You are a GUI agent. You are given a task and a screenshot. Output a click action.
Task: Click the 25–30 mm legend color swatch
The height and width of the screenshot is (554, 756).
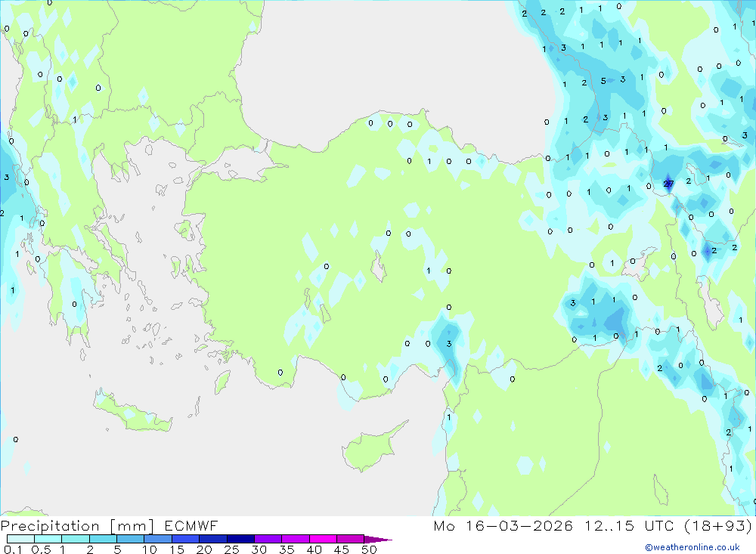coord(240,539)
